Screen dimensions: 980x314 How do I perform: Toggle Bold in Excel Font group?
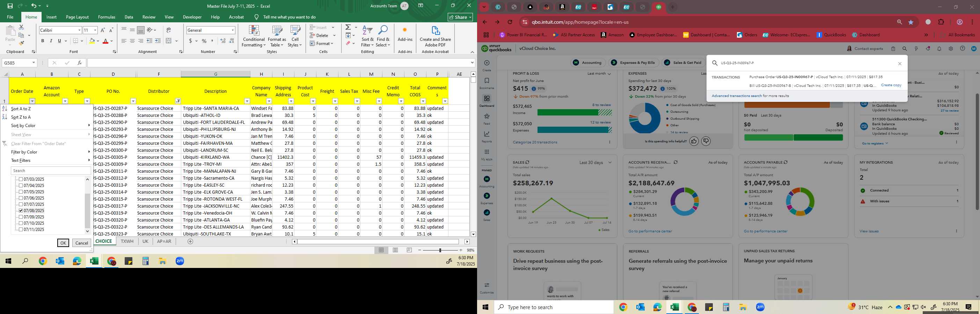click(43, 41)
